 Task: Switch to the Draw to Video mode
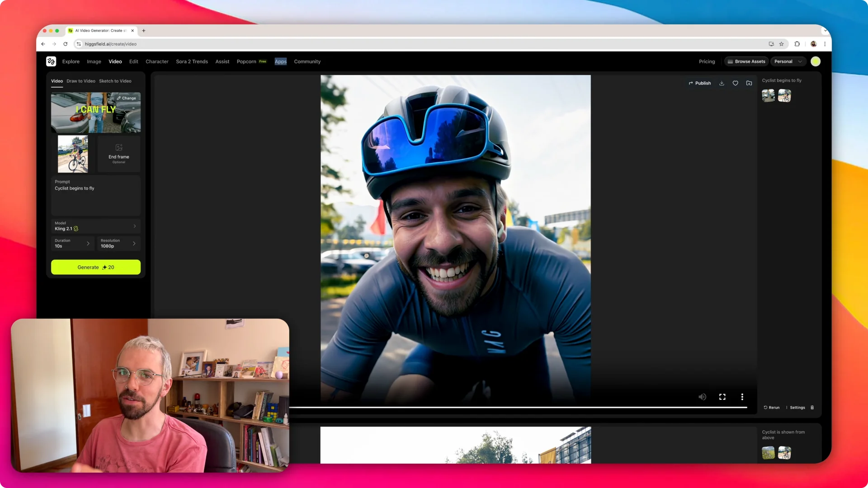(80, 81)
